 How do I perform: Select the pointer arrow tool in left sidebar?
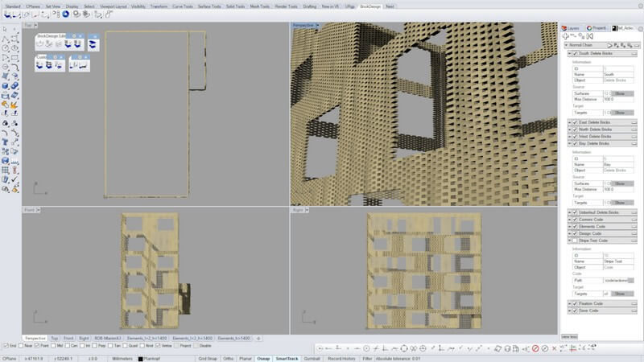coord(6,29)
